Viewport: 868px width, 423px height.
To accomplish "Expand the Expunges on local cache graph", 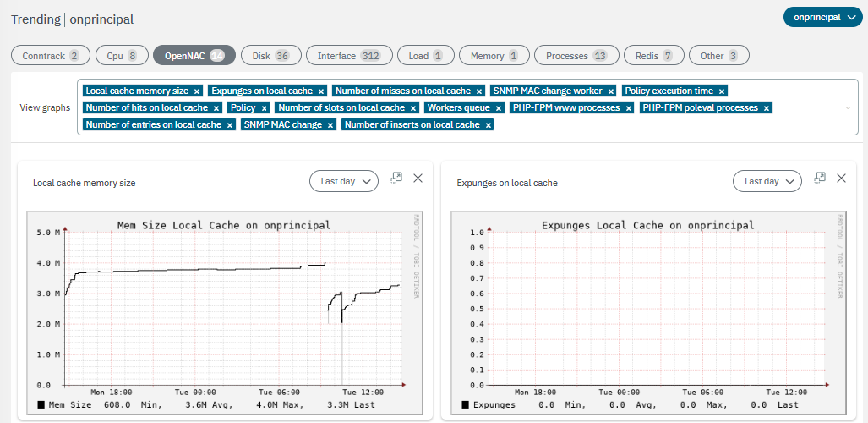I will point(819,178).
